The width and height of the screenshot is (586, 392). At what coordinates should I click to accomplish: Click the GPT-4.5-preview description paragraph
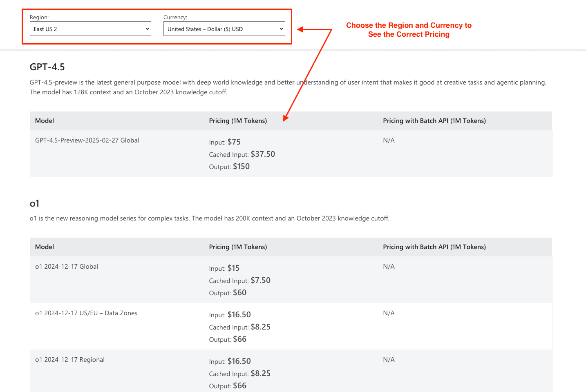point(288,87)
